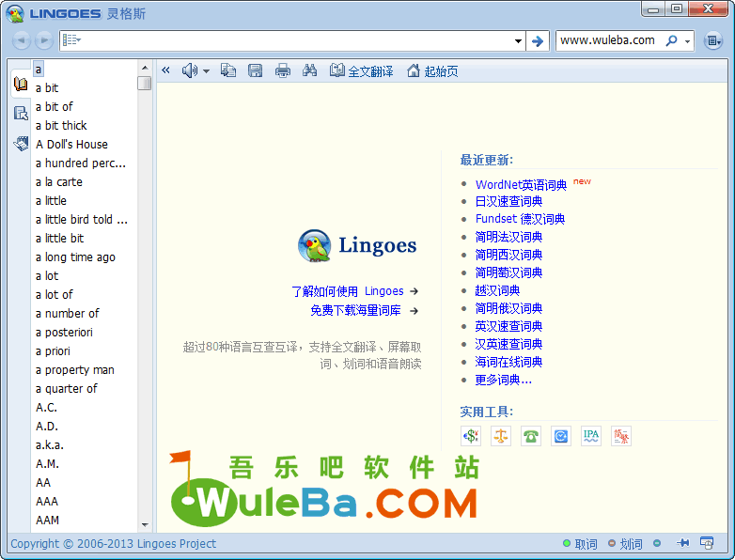This screenshot has width=735, height=560.
Task: Open the WordNet英语词典 link
Action: 521,185
